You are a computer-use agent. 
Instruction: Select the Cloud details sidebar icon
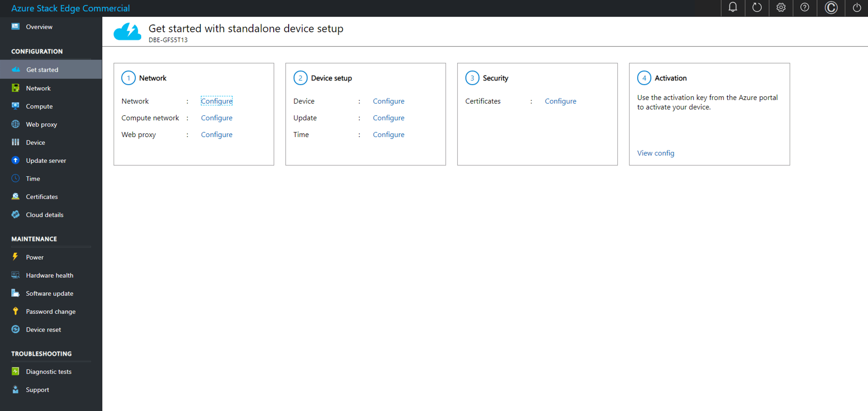point(15,214)
